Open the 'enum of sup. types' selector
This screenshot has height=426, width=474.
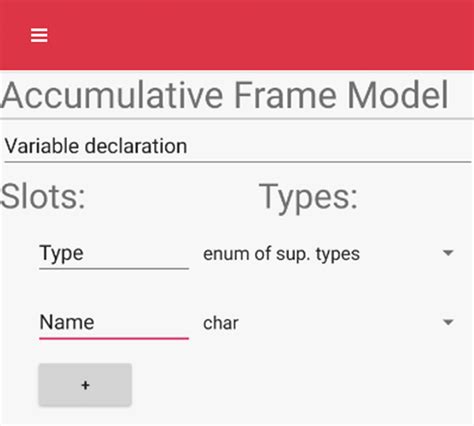coord(329,254)
